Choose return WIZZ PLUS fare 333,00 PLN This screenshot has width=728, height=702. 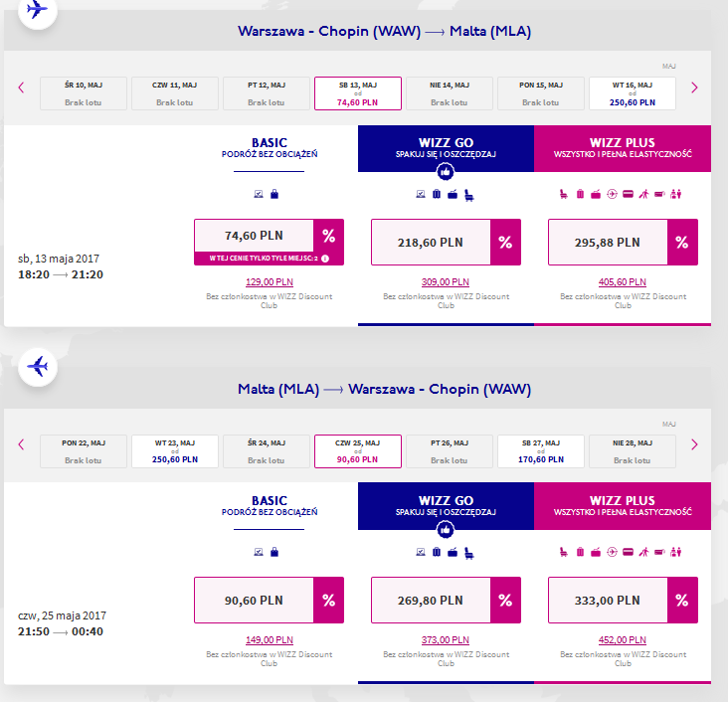[608, 601]
